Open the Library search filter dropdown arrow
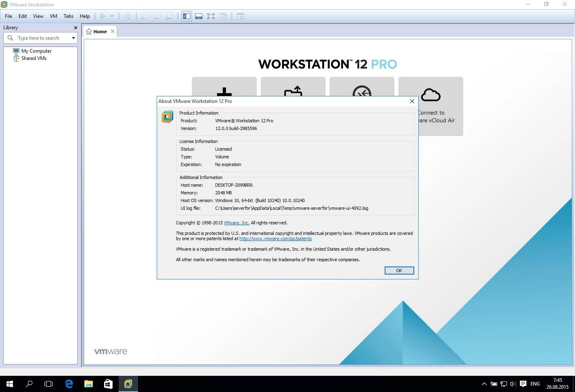 tap(73, 38)
